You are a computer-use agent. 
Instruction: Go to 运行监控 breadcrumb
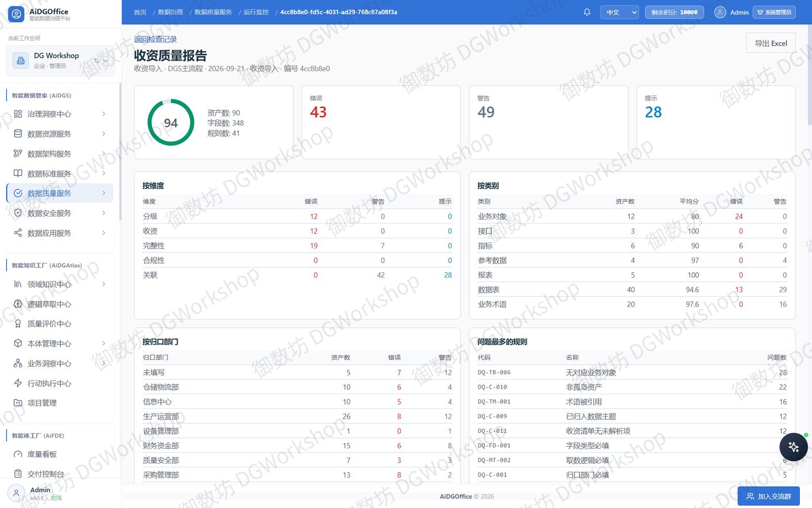point(256,12)
